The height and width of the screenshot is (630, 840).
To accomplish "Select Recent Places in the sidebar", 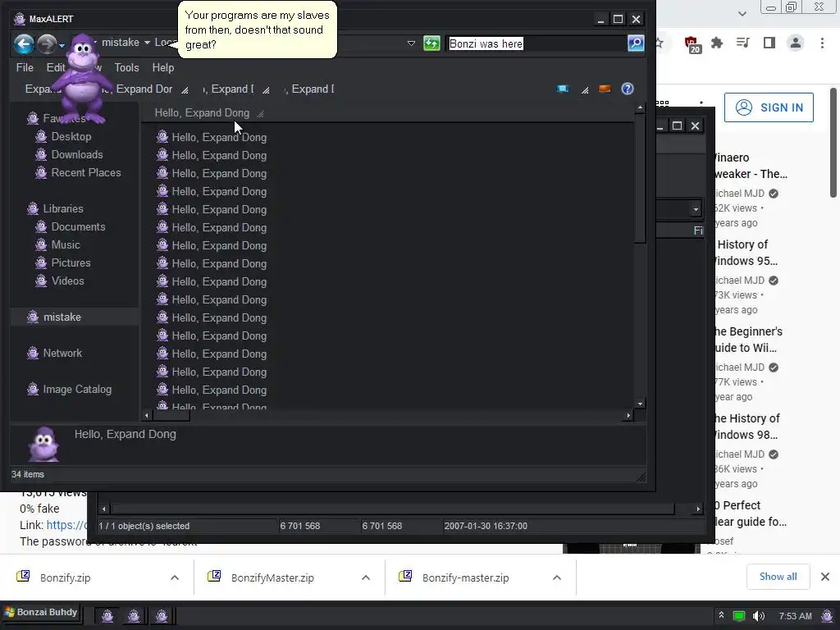I will [86, 173].
